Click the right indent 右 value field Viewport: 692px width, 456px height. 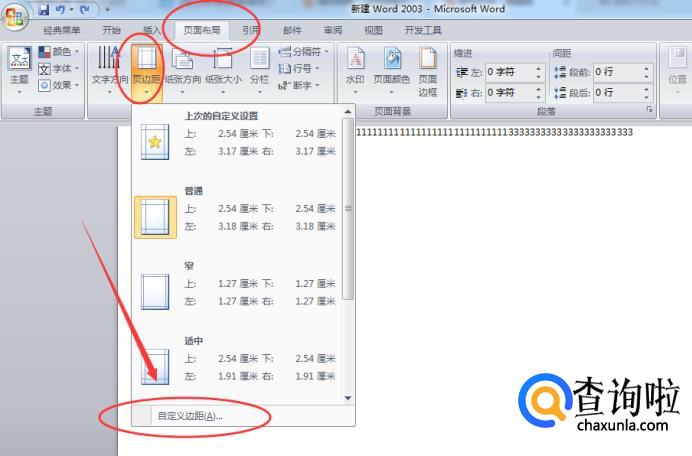510,93
